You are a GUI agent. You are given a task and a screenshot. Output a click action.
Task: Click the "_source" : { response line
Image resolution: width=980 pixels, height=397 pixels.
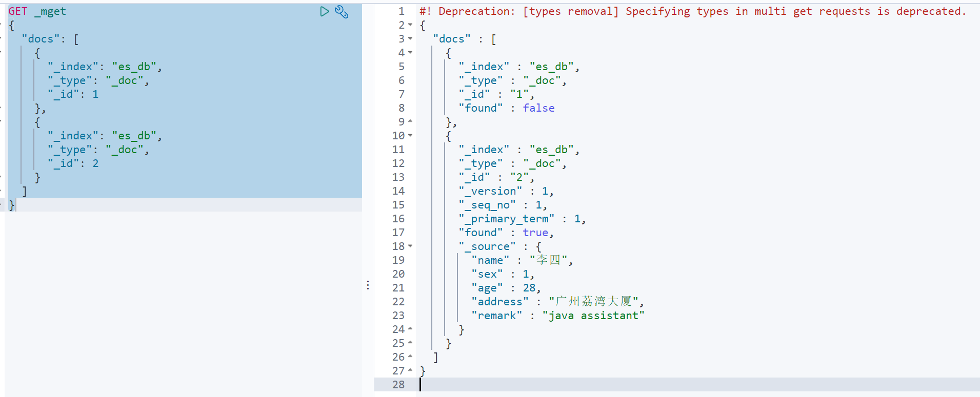(500, 246)
